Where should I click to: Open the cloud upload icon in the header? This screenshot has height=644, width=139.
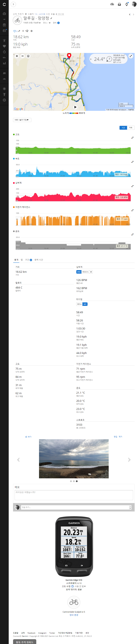click(112, 4)
